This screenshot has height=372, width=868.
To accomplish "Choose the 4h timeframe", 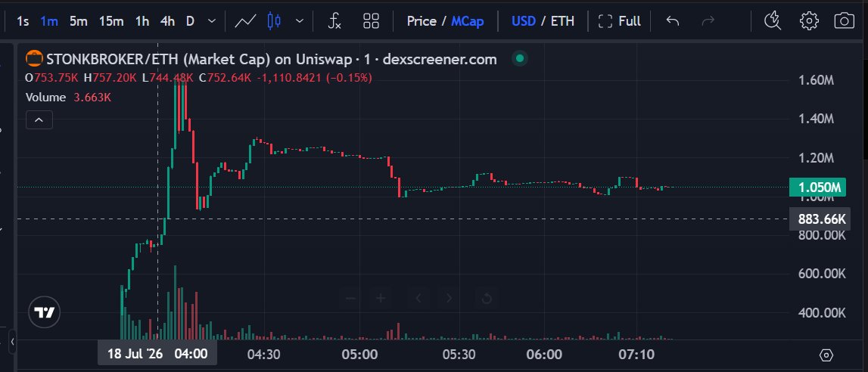I will [x=167, y=22].
